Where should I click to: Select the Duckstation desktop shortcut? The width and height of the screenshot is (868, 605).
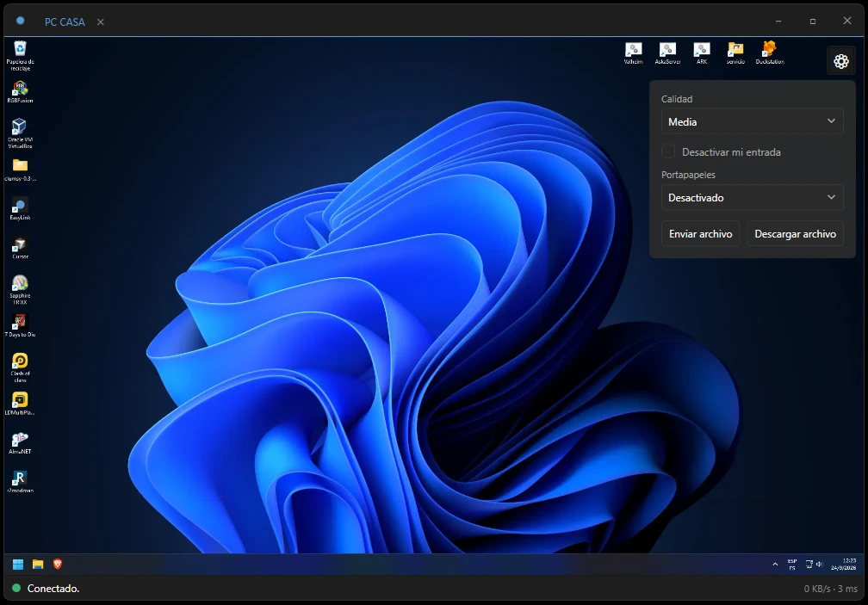coord(770,53)
